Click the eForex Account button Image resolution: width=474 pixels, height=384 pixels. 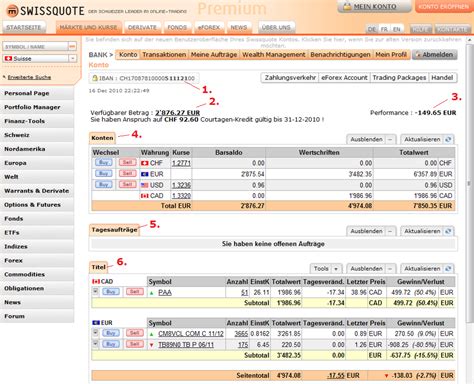(x=344, y=78)
